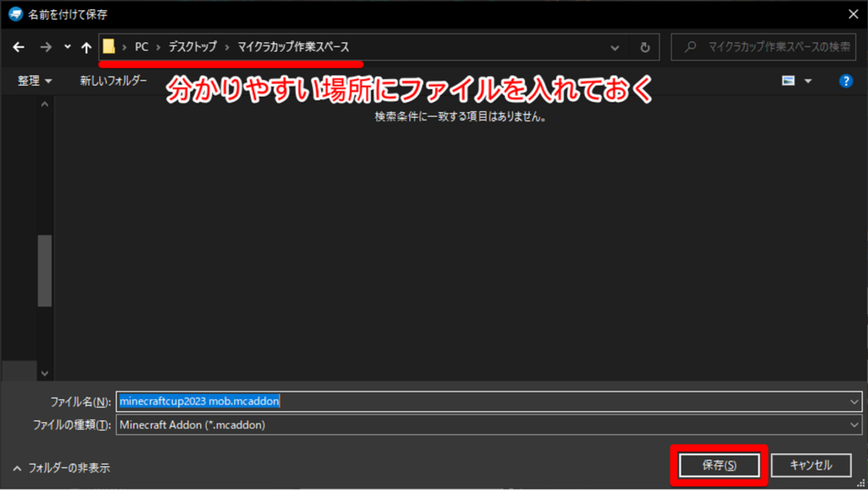This screenshot has height=490, width=868.
Task: Open the file name suggestions dropdown
Action: click(x=854, y=401)
